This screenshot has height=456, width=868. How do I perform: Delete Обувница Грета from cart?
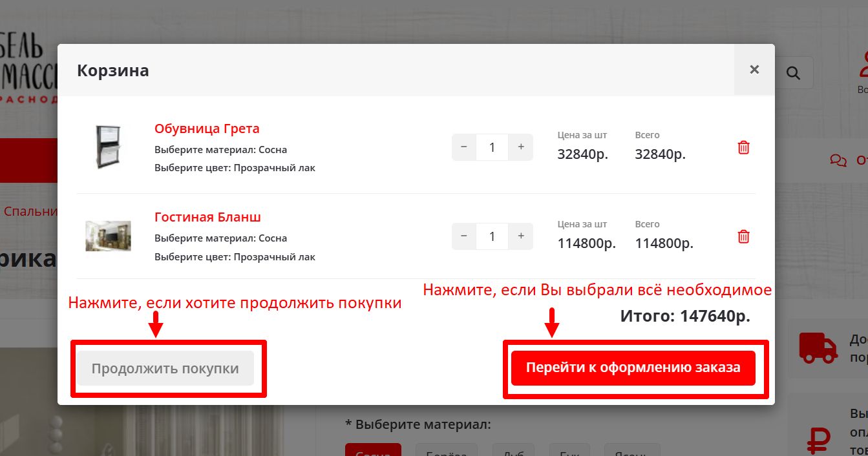[x=744, y=147]
